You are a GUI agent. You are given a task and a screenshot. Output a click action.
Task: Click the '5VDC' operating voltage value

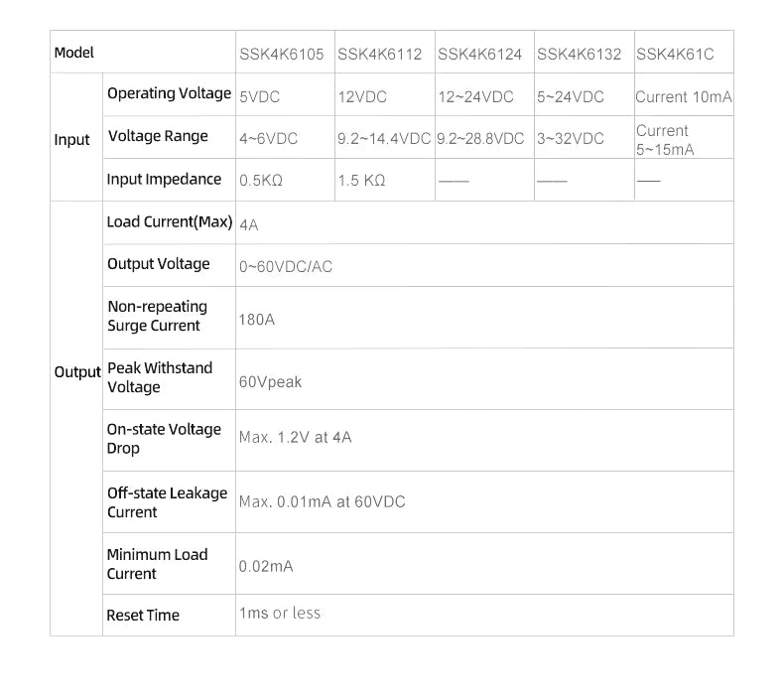pos(259,97)
